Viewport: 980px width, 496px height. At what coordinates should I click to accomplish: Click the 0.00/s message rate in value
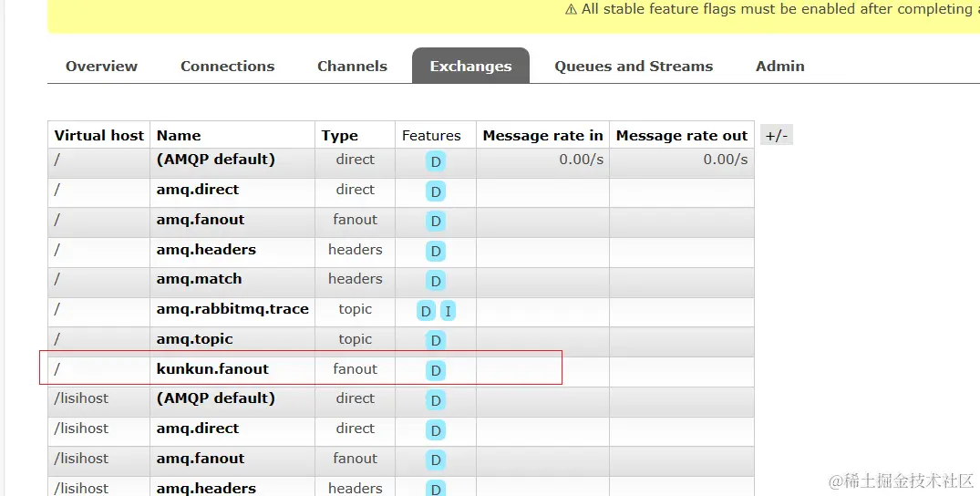[x=582, y=160]
